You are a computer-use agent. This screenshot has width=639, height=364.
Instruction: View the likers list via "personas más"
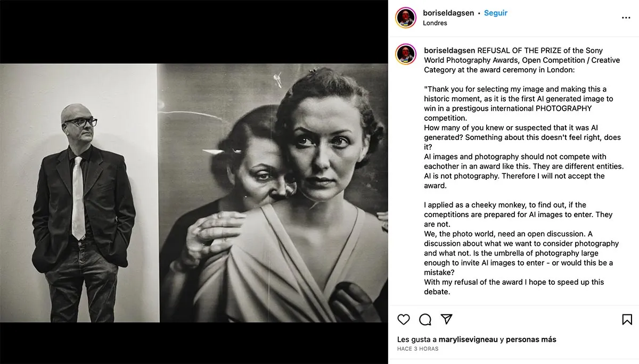pos(531,340)
